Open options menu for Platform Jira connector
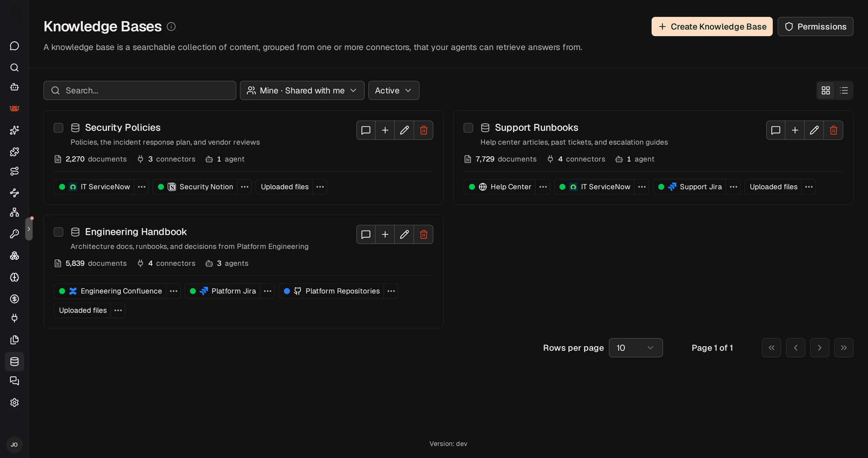868x458 pixels. pyautogui.click(x=268, y=291)
